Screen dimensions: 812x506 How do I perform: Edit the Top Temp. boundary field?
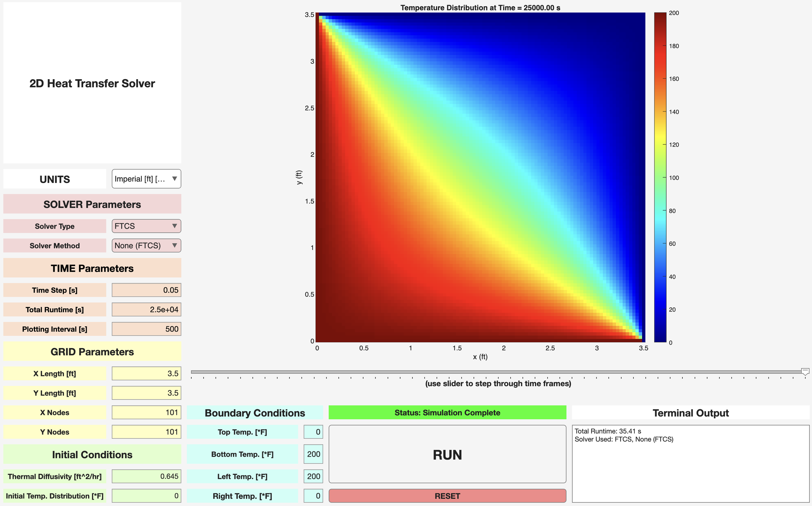pyautogui.click(x=313, y=432)
